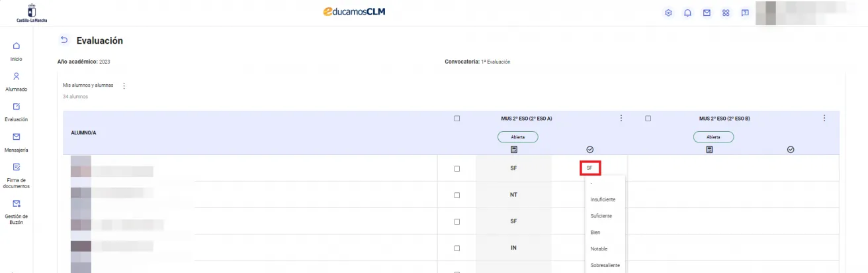The height and width of the screenshot is (273, 868).
Task: Select Bien in the grade dropdown
Action: point(604,232)
